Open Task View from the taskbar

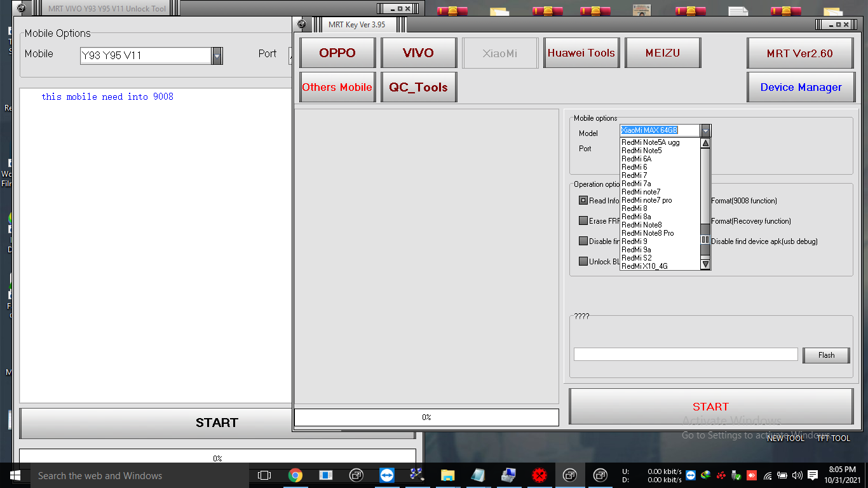coord(264,475)
